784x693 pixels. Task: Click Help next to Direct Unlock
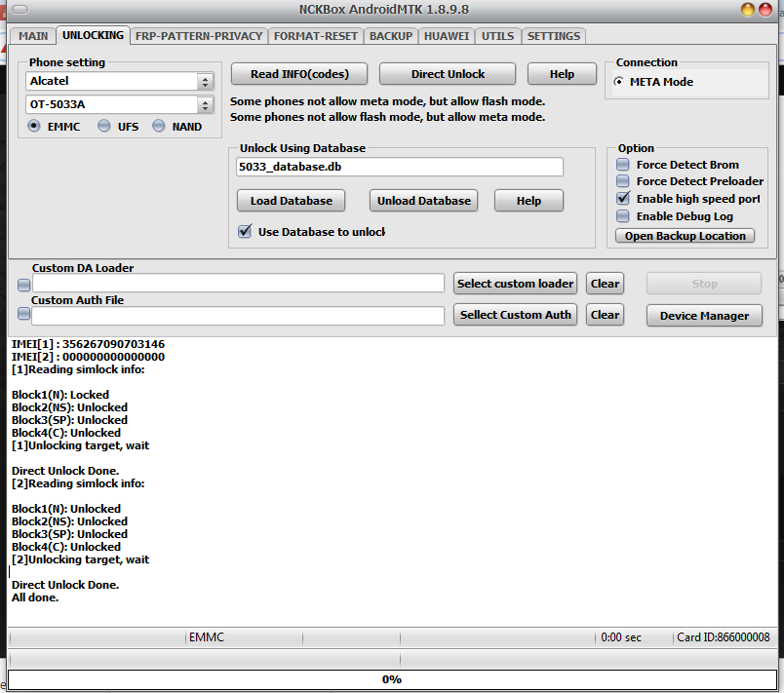pos(562,74)
